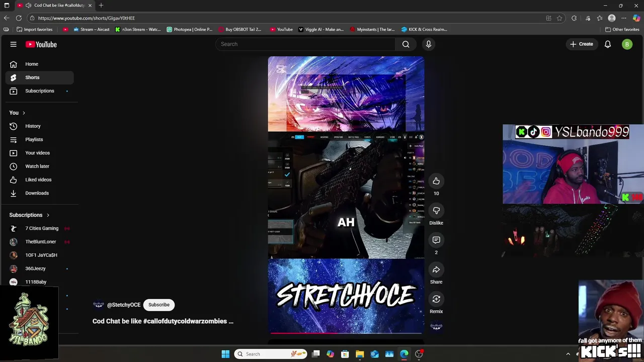Open the YouTube hamburger guide menu
The height and width of the screenshot is (362, 644).
tap(14, 44)
